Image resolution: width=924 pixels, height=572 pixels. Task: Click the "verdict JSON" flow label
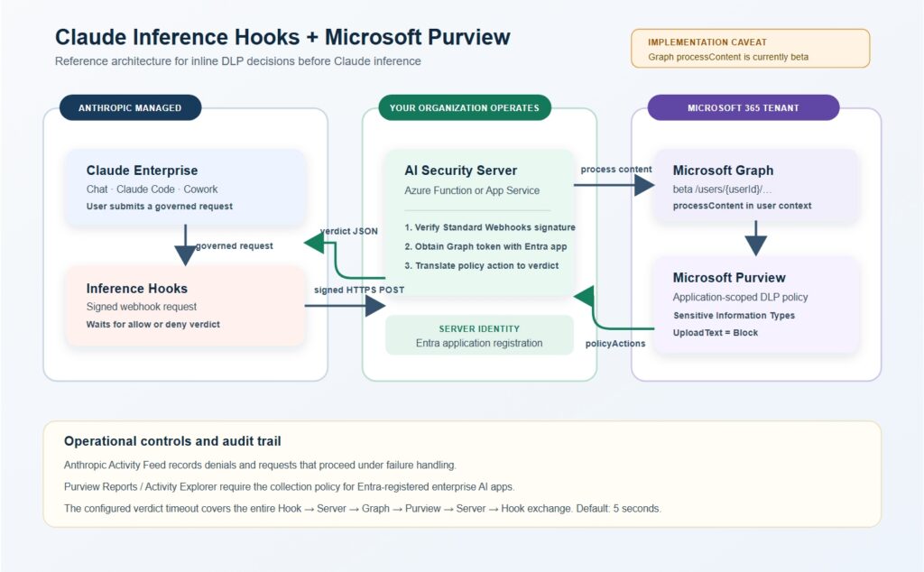pyautogui.click(x=349, y=231)
